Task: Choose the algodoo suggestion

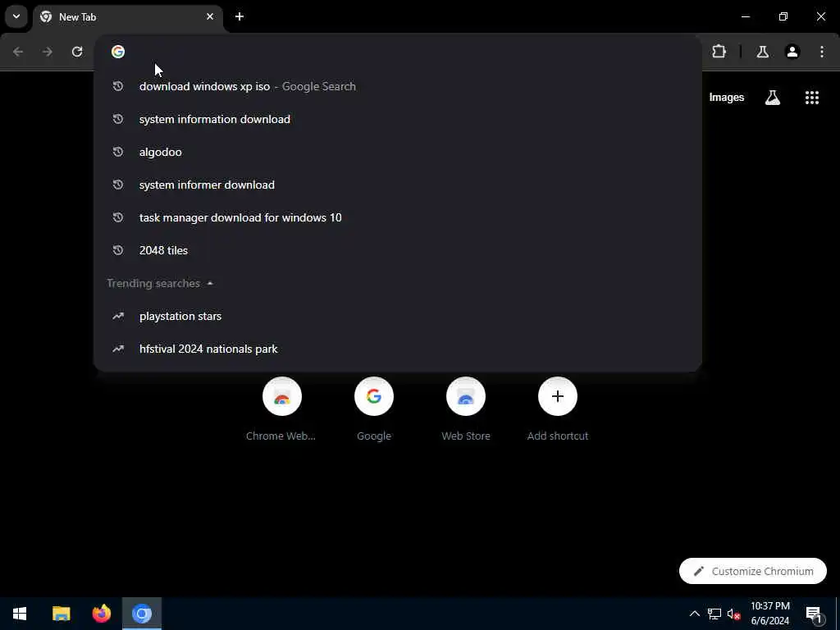Action: click(398, 152)
